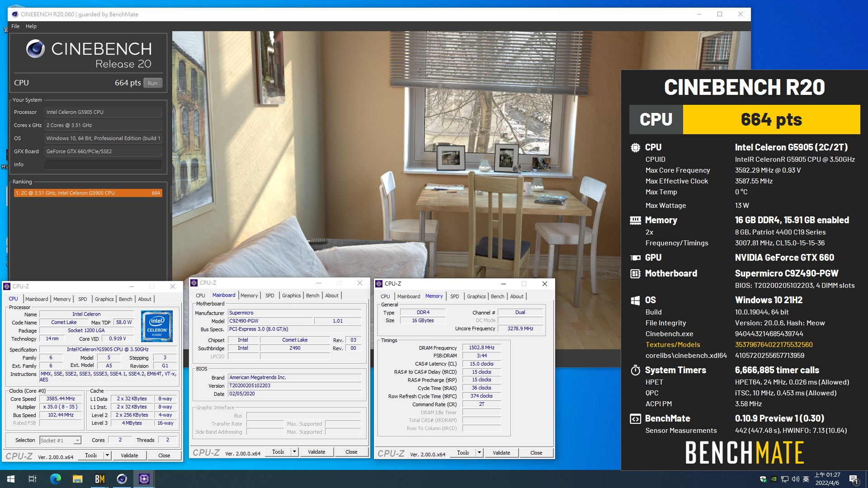Open the Socket #1 selection dropdown
The width and height of the screenshot is (868, 488).
(60, 440)
